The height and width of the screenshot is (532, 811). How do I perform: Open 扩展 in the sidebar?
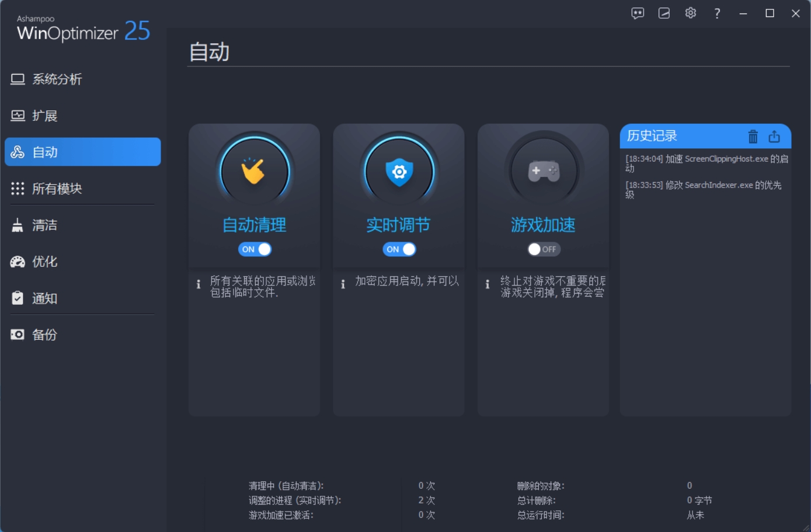pyautogui.click(x=82, y=116)
